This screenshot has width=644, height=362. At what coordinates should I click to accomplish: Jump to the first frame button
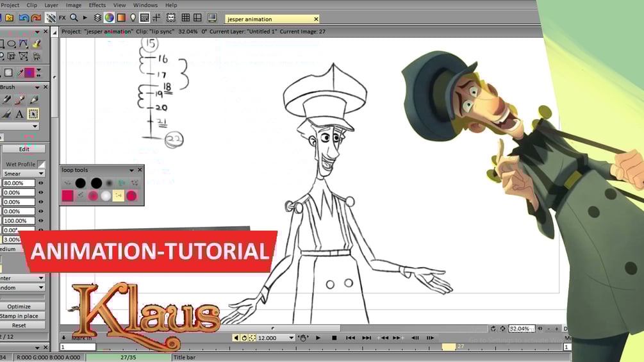click(x=351, y=338)
